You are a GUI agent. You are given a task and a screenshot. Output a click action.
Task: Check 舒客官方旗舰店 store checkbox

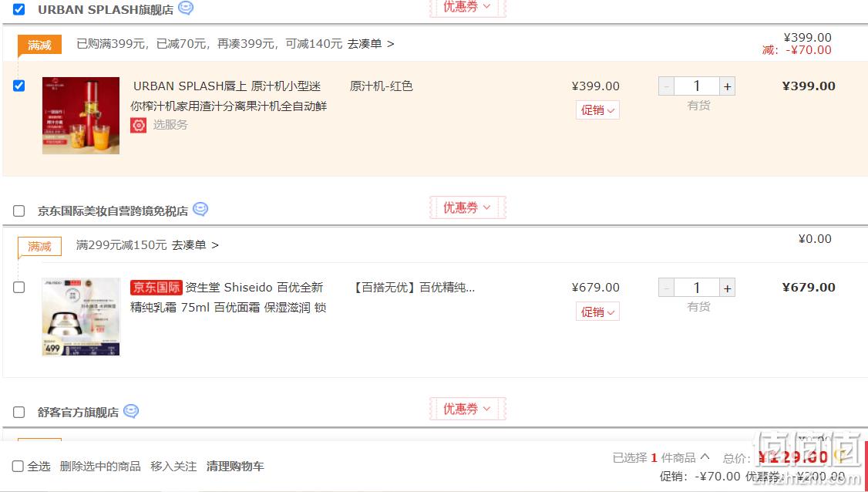(x=19, y=413)
